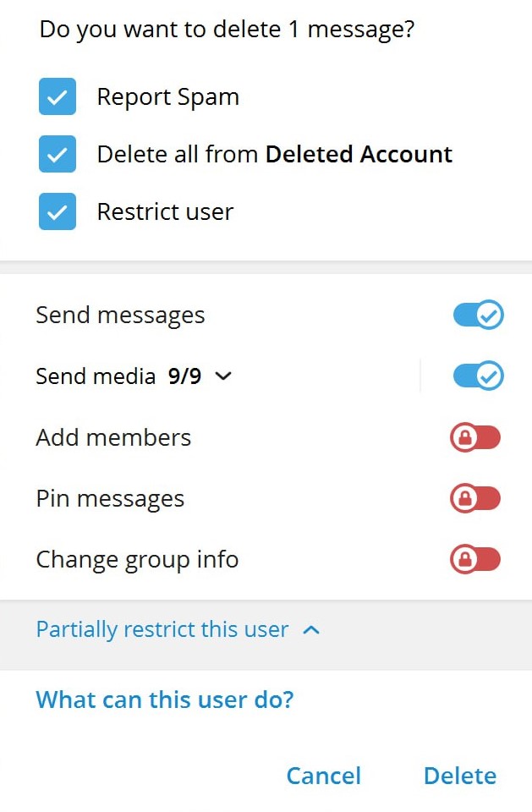
Task: Click the Report Spam label text
Action: 167,97
